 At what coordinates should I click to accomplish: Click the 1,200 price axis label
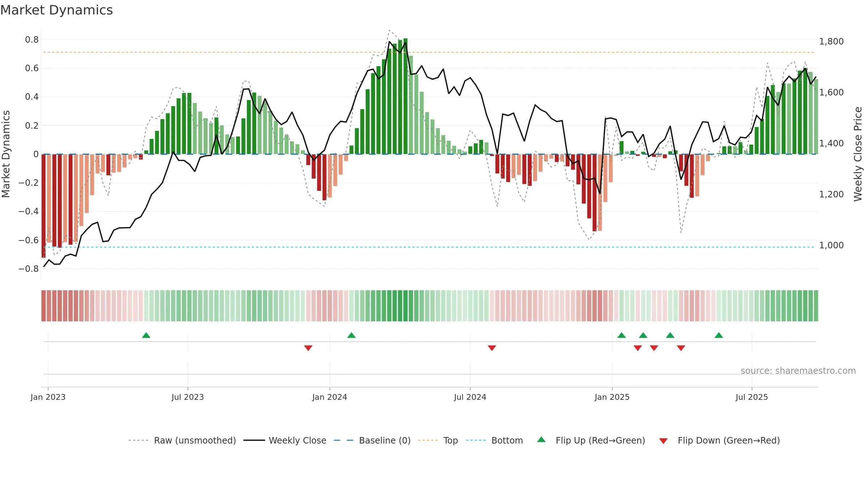(831, 194)
